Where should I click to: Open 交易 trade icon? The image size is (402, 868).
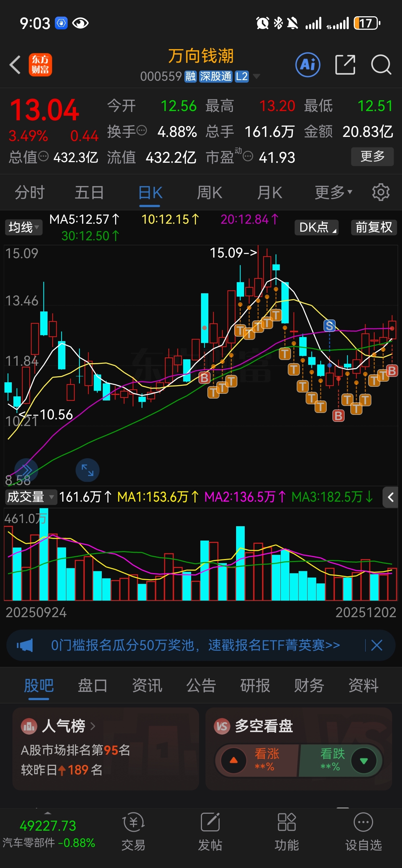point(133,831)
